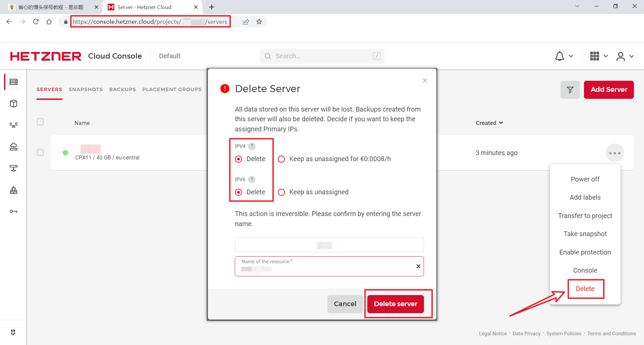Viewport: 644px width, 345px height.
Task: View site security lock info
Action: coord(66,22)
